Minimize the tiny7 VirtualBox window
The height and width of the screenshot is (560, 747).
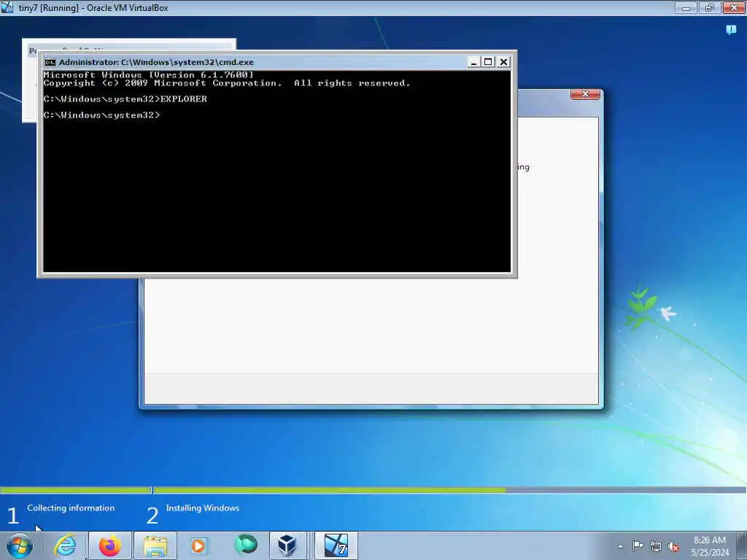[686, 7]
